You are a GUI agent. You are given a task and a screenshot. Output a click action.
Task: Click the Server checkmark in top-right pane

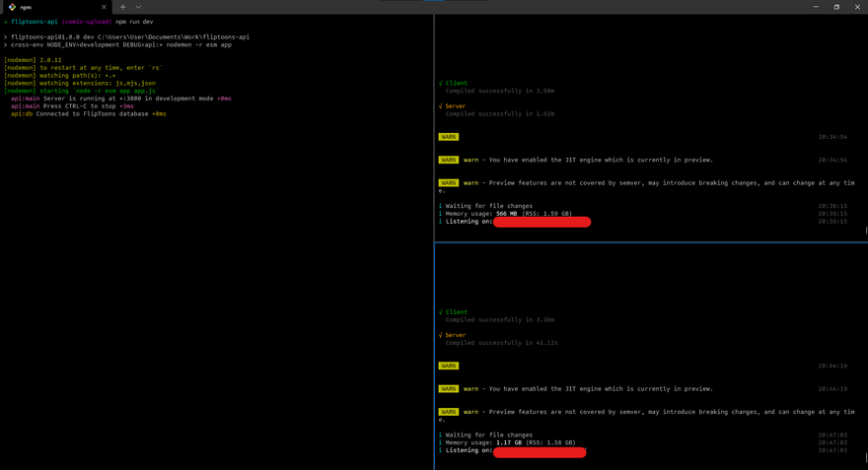441,106
